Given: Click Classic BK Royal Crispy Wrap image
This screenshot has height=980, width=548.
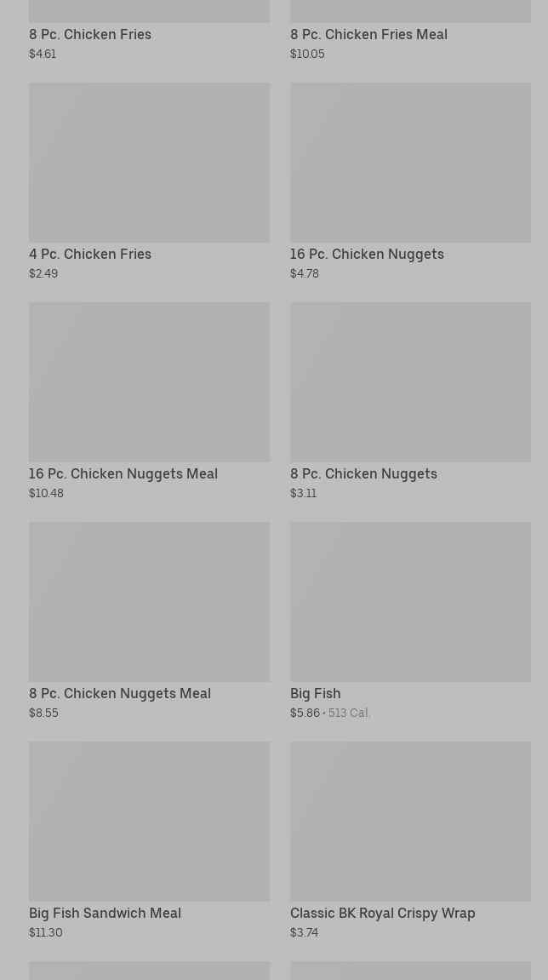Looking at the screenshot, I should coord(410,822).
